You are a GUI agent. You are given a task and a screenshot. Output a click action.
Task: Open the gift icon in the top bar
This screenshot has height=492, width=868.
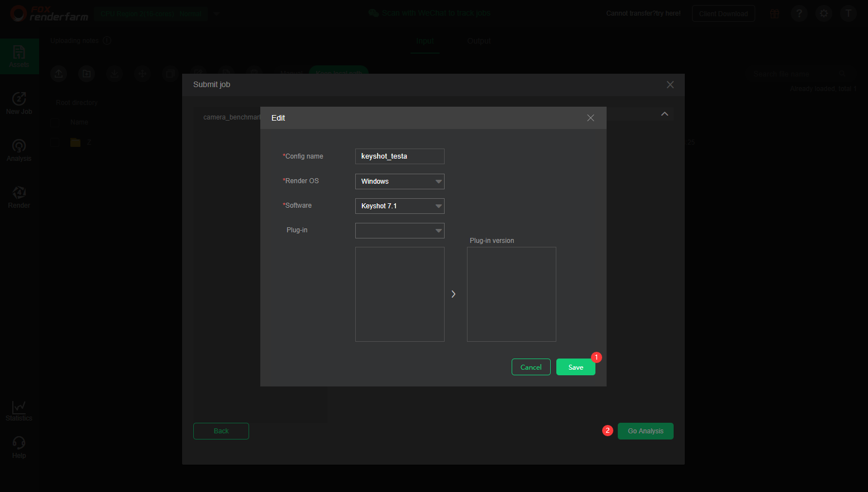(775, 13)
